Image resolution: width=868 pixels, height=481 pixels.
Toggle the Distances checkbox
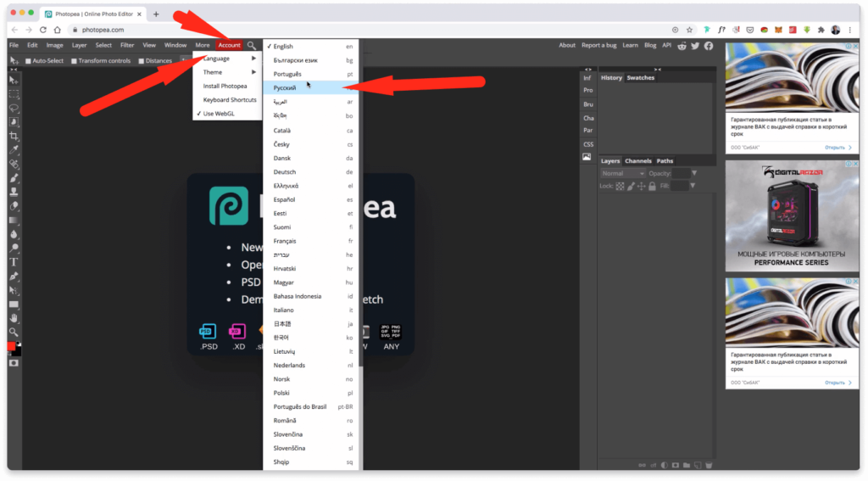tap(141, 61)
